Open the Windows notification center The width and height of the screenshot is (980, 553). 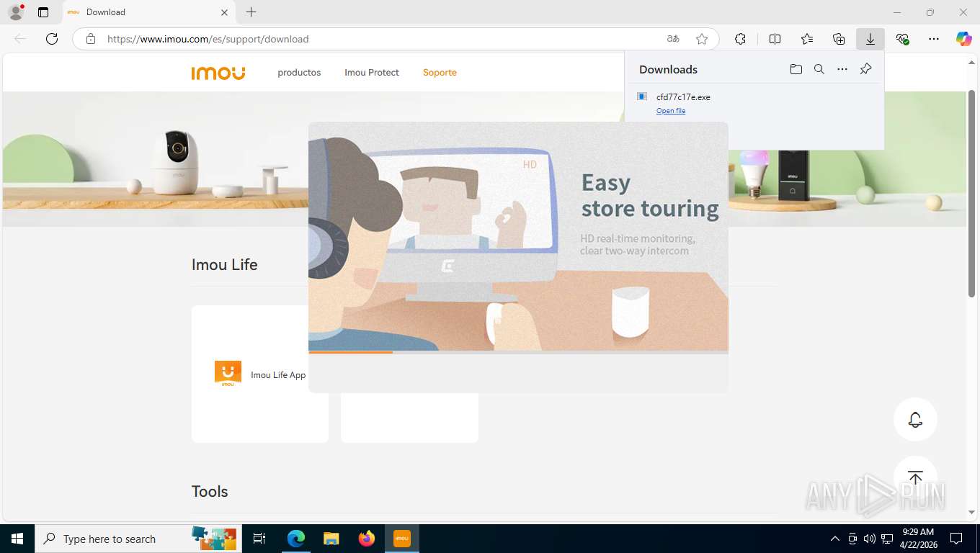(x=956, y=539)
